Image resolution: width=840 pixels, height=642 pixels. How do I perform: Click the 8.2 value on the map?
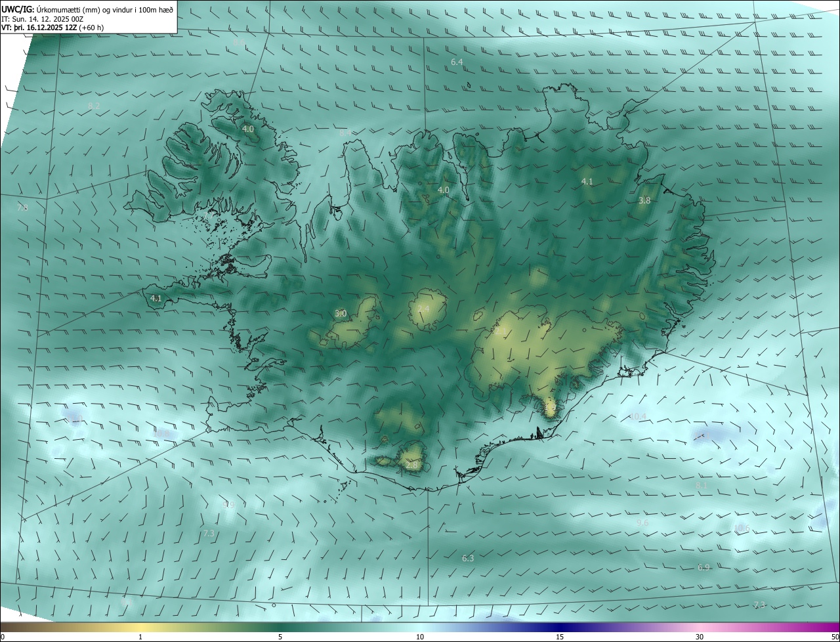pos(94,106)
